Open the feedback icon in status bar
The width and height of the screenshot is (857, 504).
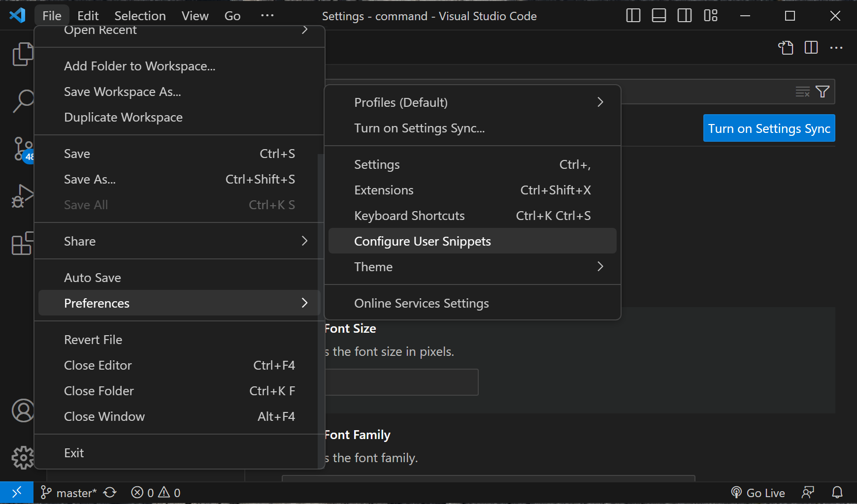pyautogui.click(x=808, y=493)
